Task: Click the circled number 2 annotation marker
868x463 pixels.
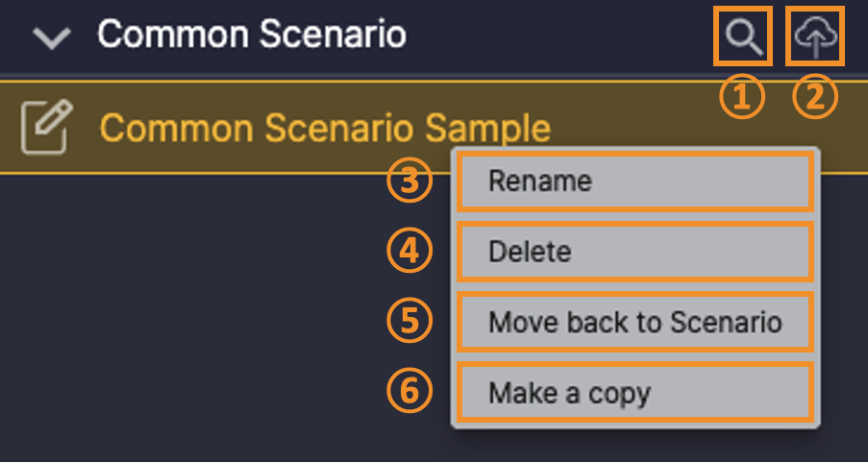Action: (x=815, y=96)
